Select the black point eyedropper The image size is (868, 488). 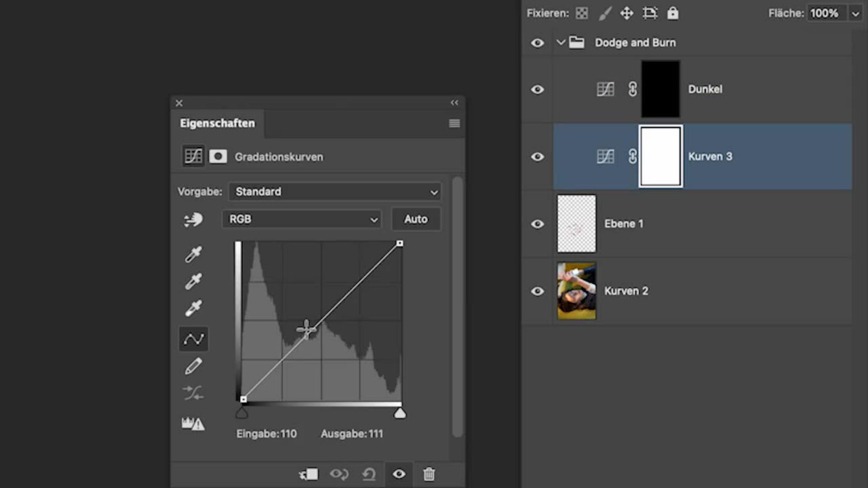pyautogui.click(x=193, y=254)
